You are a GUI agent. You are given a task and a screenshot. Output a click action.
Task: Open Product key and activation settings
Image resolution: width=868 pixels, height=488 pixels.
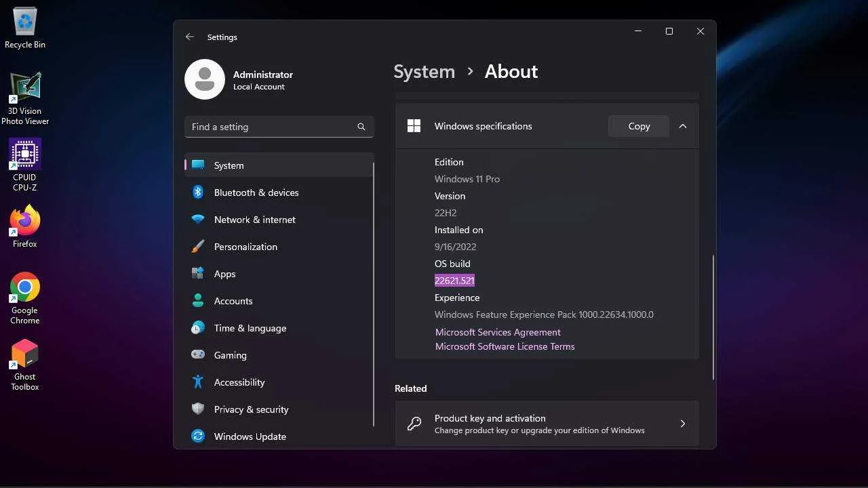point(547,424)
